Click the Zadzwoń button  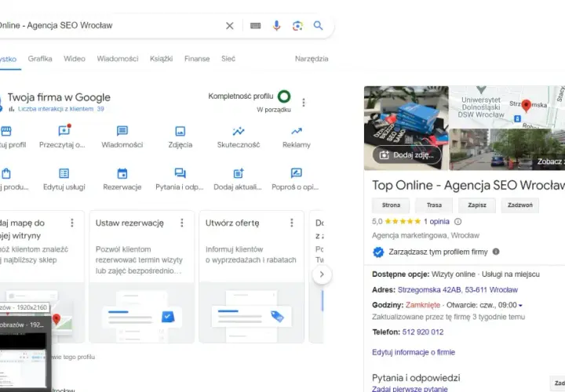[x=520, y=205]
